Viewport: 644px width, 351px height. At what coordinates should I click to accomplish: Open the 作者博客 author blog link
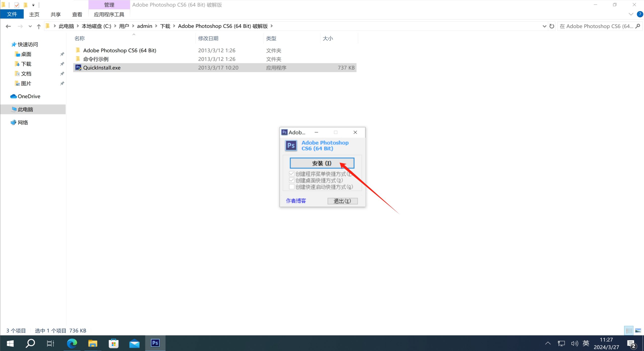coord(296,201)
